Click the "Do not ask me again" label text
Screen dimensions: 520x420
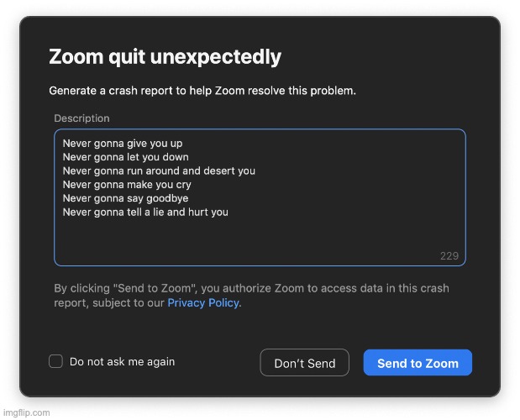pos(122,361)
